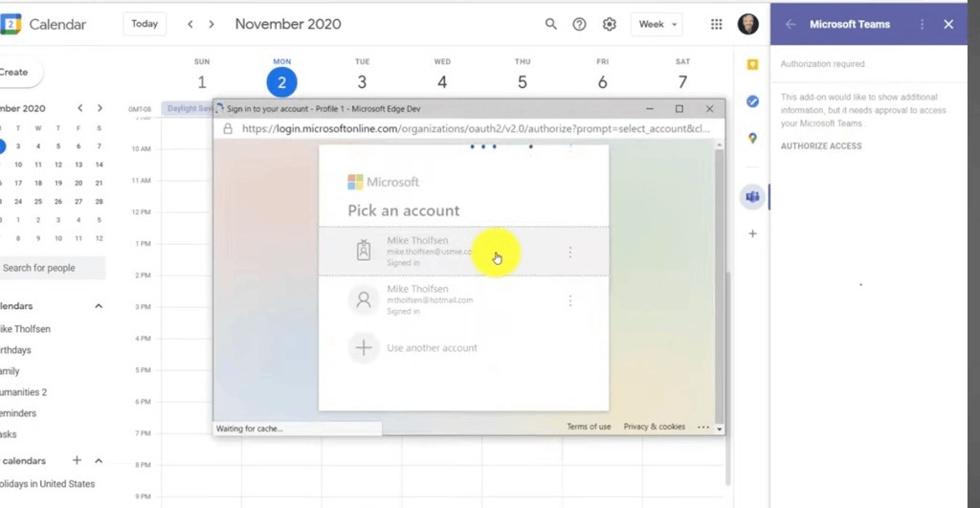Screen dimensions: 980x508
Task: Click the lock icon in the address bar
Action: click(x=228, y=129)
